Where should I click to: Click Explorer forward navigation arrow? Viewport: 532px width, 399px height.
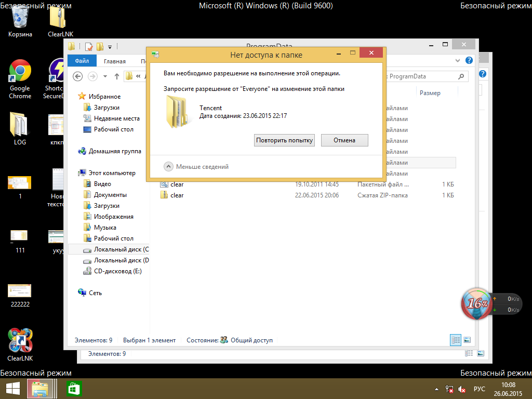(92, 76)
